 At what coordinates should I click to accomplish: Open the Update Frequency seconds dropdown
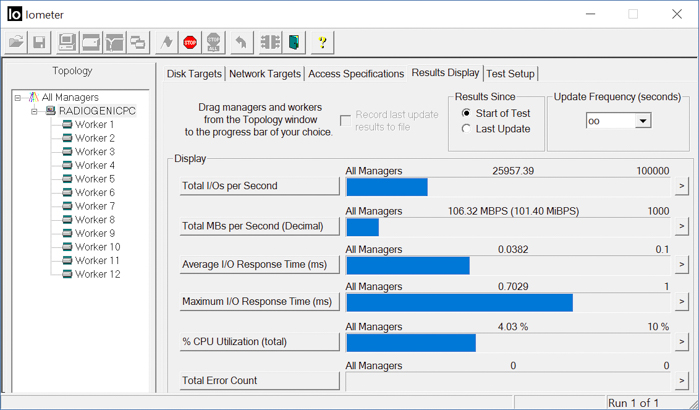642,120
